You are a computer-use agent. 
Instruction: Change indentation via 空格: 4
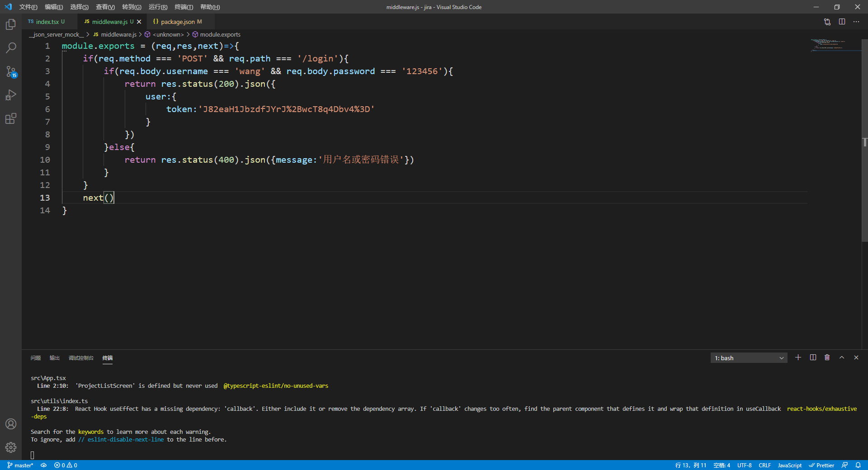click(x=722, y=465)
